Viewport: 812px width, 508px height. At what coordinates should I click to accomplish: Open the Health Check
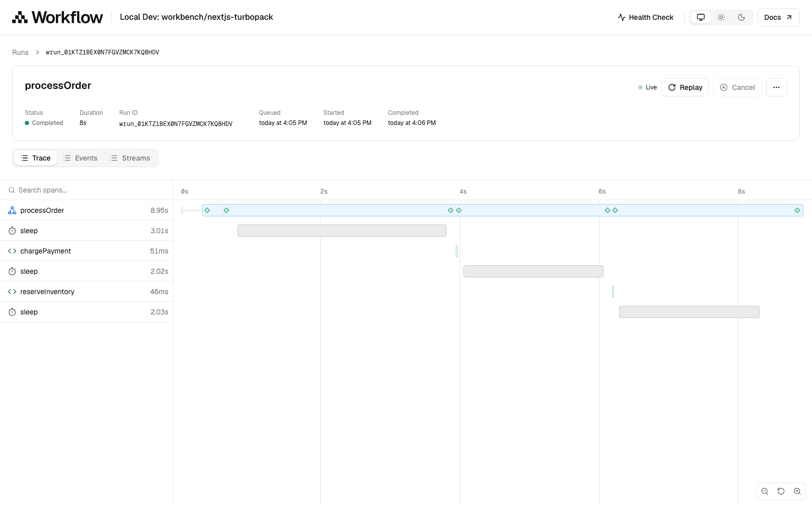[646, 17]
